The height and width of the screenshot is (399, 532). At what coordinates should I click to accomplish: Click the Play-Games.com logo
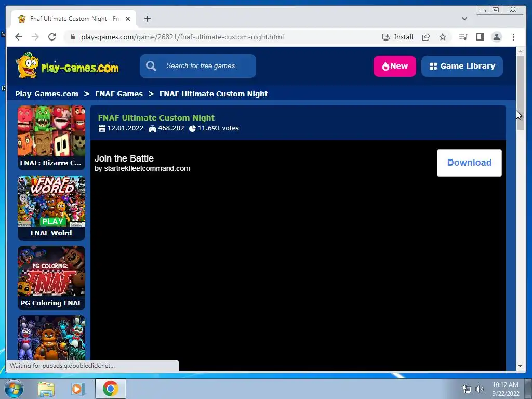pyautogui.click(x=67, y=65)
